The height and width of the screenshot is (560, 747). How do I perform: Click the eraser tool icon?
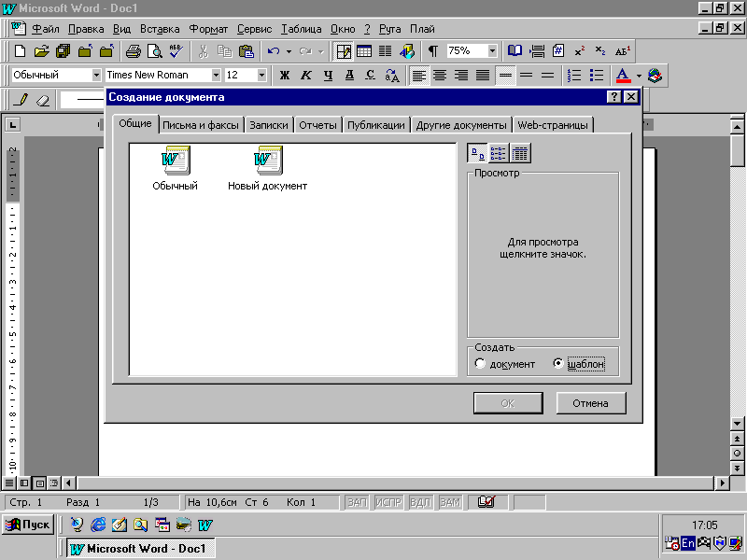pyautogui.click(x=43, y=100)
